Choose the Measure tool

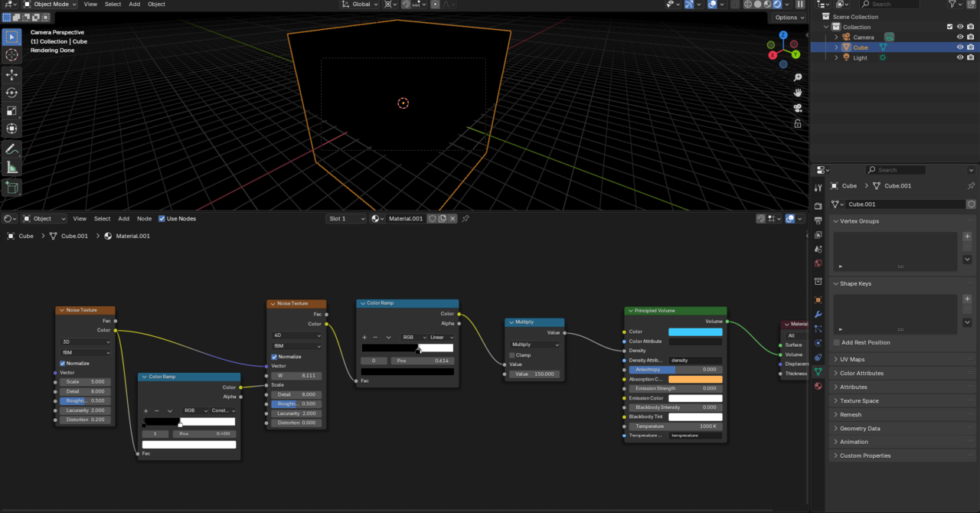[x=11, y=168]
